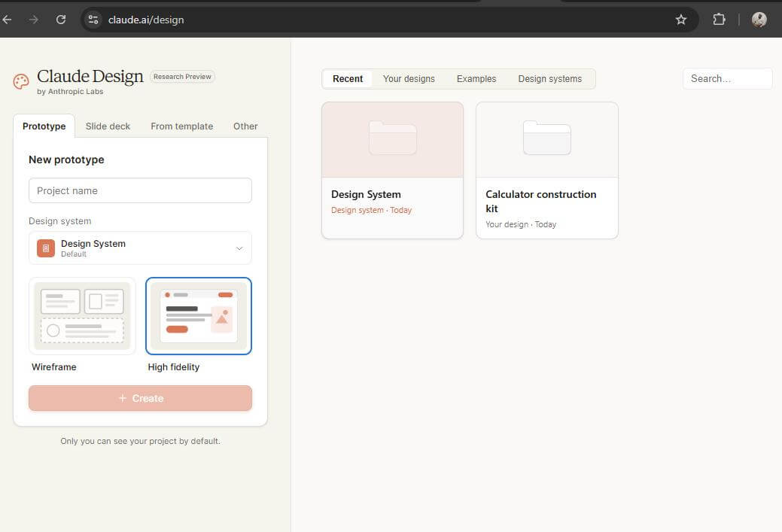Click the 'Design system · Today' card subtitle
Screen dimensions: 782x532
(x=371, y=211)
